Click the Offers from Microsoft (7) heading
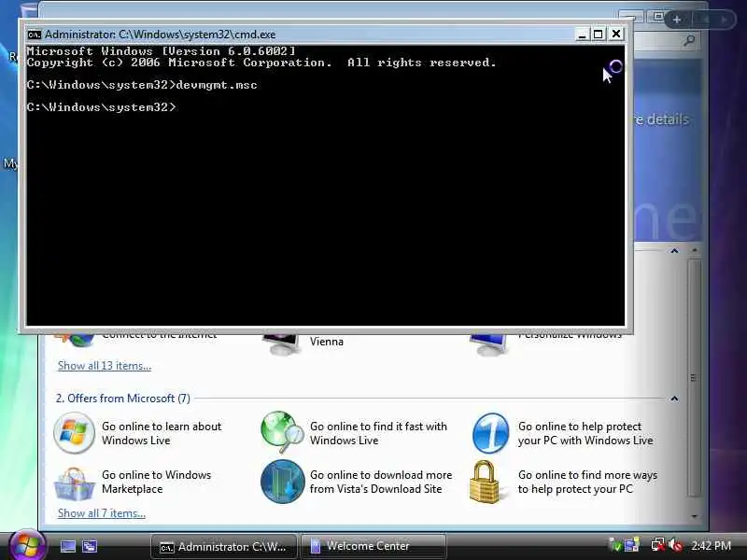747x560 pixels. pyautogui.click(x=123, y=399)
